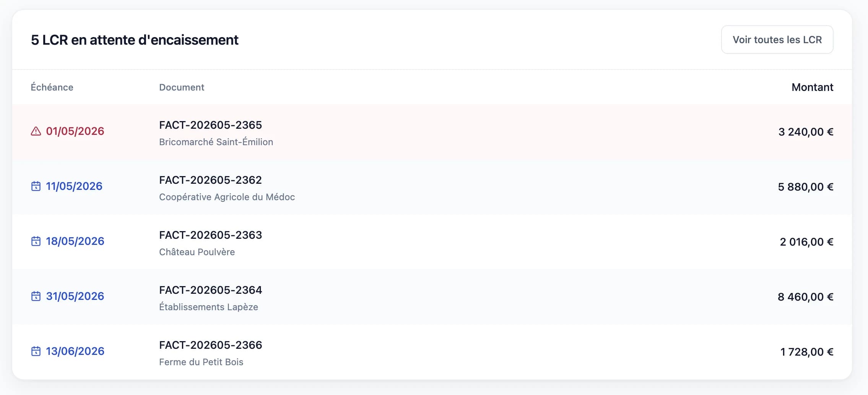Open invoice FACT-202605-2364
The width and height of the screenshot is (868, 395).
pyautogui.click(x=210, y=290)
